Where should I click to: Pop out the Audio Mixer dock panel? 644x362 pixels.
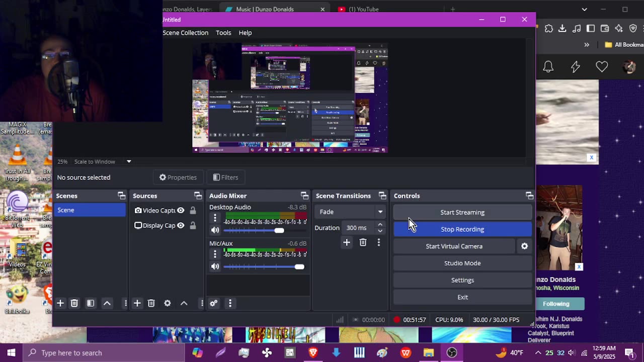(x=304, y=196)
